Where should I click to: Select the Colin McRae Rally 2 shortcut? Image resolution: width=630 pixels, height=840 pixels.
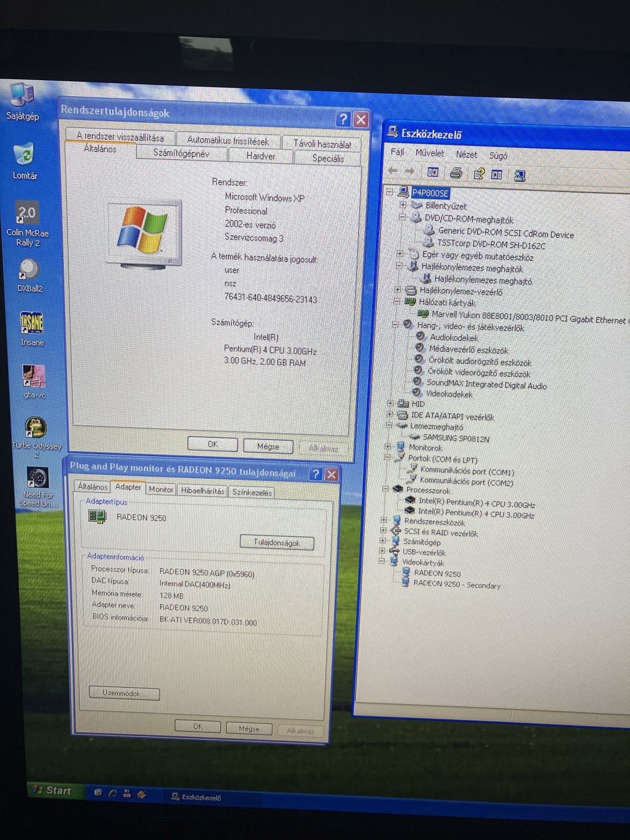(x=27, y=224)
